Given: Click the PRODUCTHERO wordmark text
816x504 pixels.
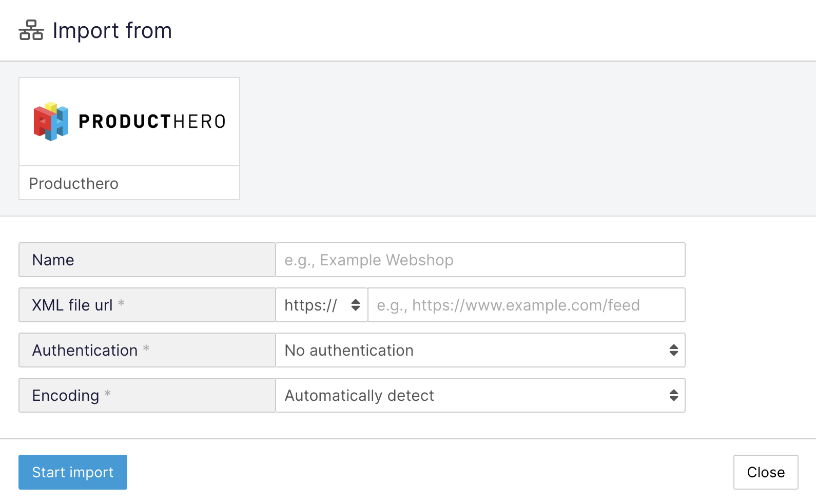Looking at the screenshot, I should (152, 122).
